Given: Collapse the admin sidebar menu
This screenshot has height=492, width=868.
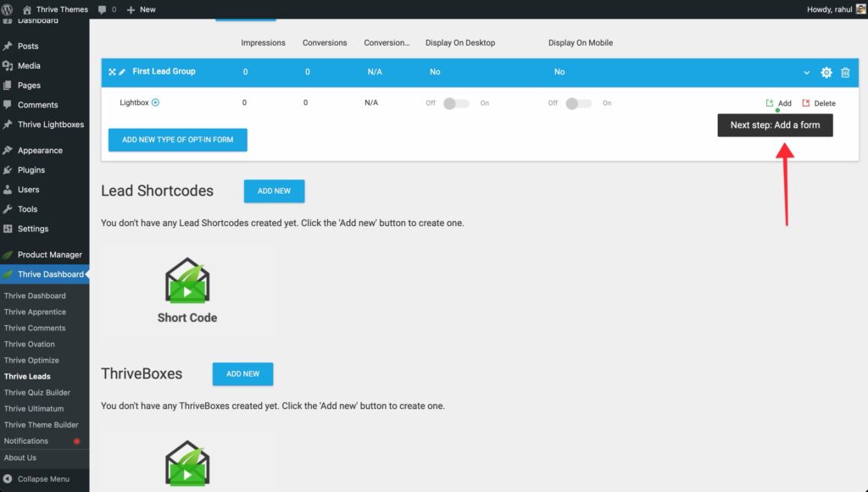Looking at the screenshot, I should (36, 478).
